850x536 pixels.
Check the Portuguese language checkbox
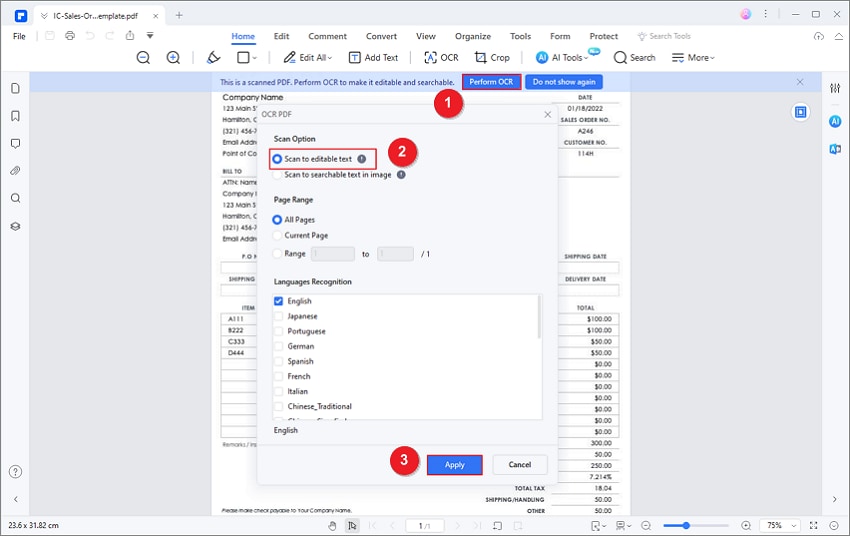[279, 331]
